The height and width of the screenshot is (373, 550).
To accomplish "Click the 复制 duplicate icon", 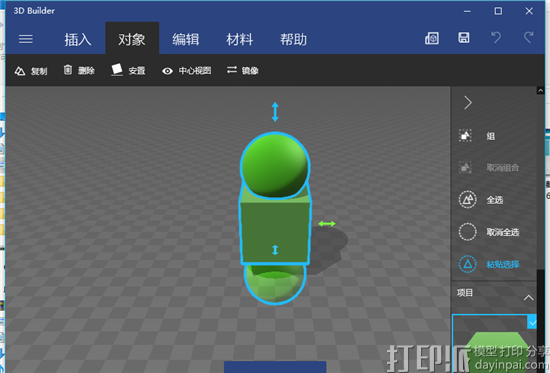I will [20, 71].
